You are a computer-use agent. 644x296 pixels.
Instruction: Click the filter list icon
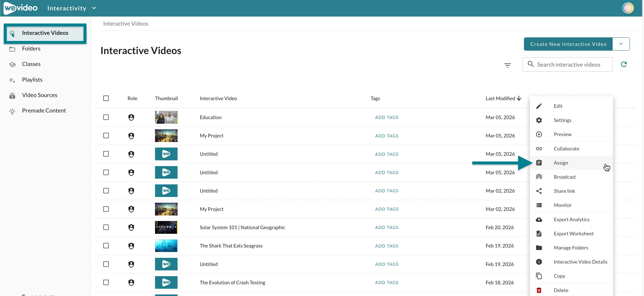pyautogui.click(x=507, y=65)
